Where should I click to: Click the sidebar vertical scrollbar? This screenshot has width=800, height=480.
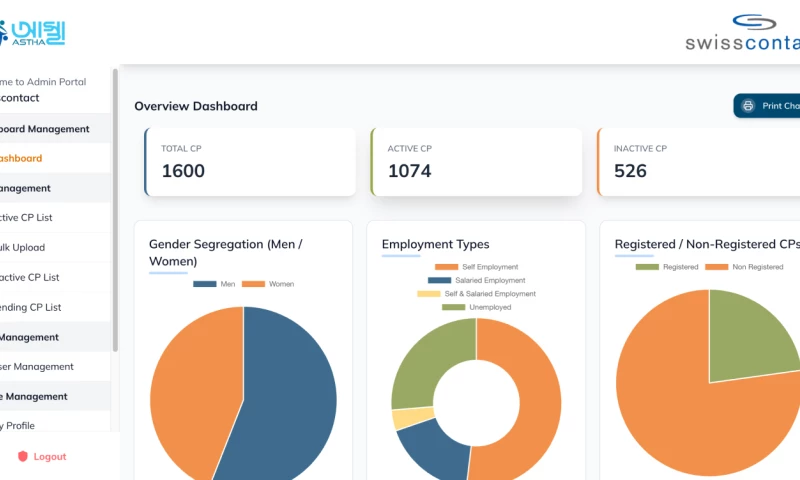coord(115,210)
